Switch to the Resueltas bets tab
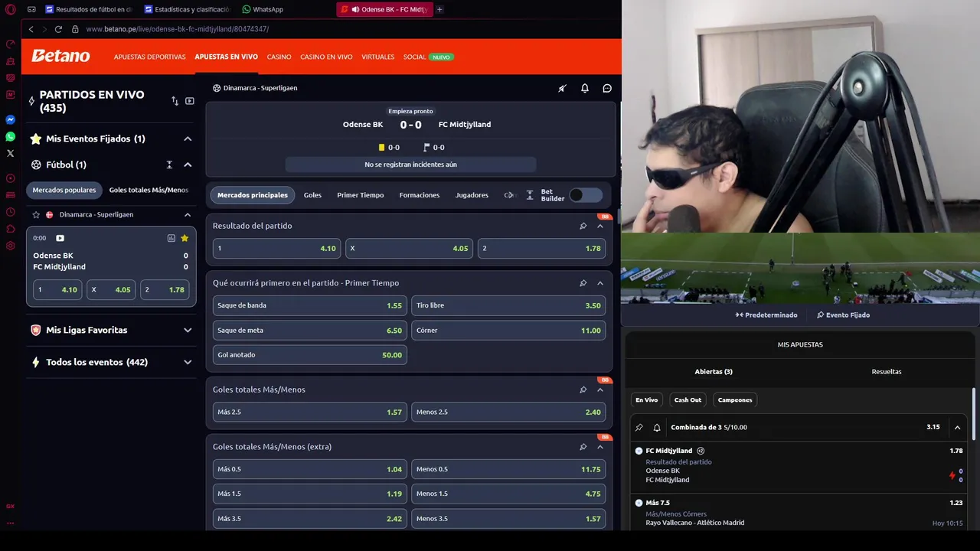980x551 pixels. pyautogui.click(x=887, y=372)
